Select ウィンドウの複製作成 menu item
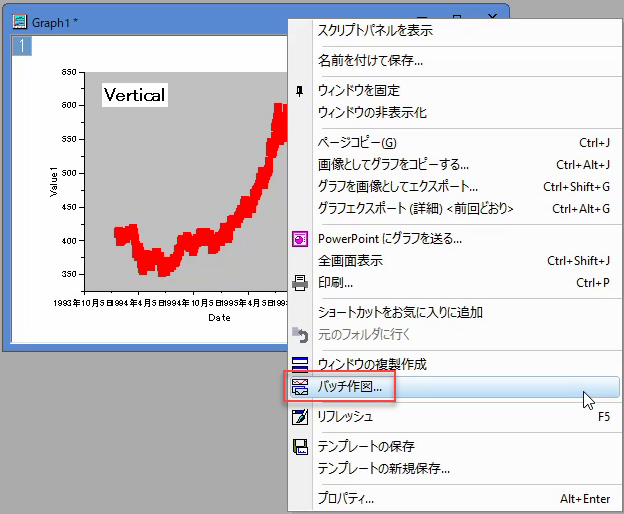Screen dimensions: 624x514 pos(454,364)
